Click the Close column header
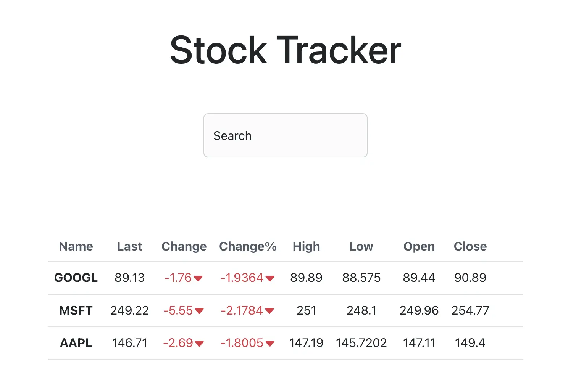The height and width of the screenshot is (392, 568). (x=470, y=246)
